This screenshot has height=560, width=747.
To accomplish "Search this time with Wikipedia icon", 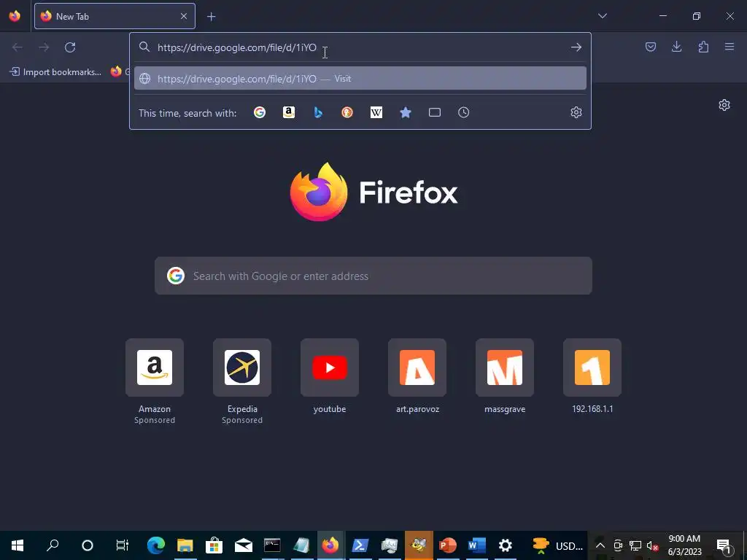I will click(376, 112).
